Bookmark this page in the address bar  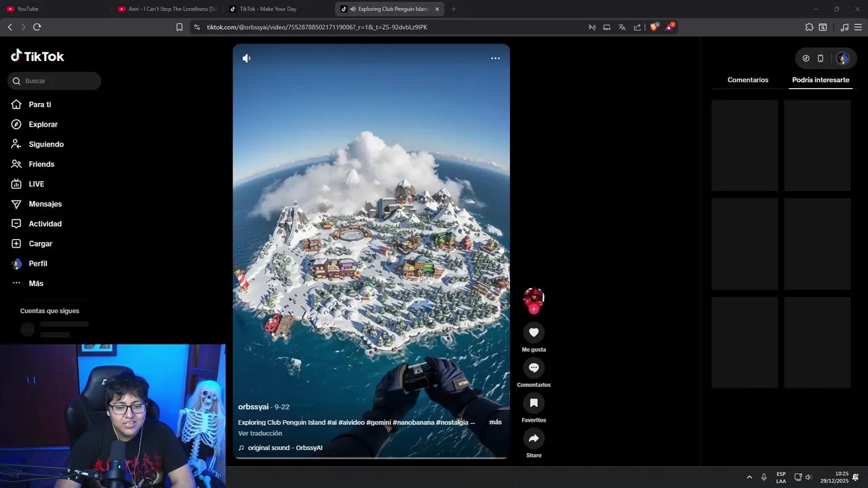point(179,27)
